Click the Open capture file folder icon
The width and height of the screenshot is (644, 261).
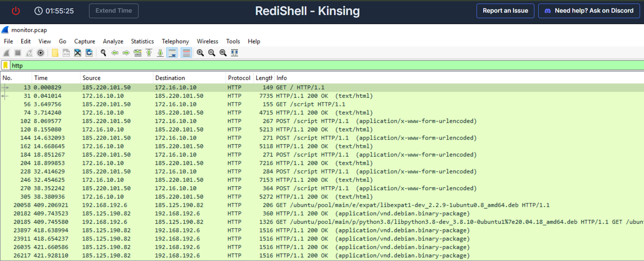click(55, 53)
